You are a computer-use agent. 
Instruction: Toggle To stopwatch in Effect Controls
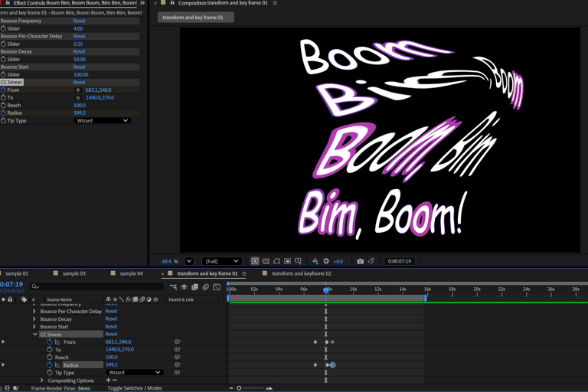pos(3,97)
